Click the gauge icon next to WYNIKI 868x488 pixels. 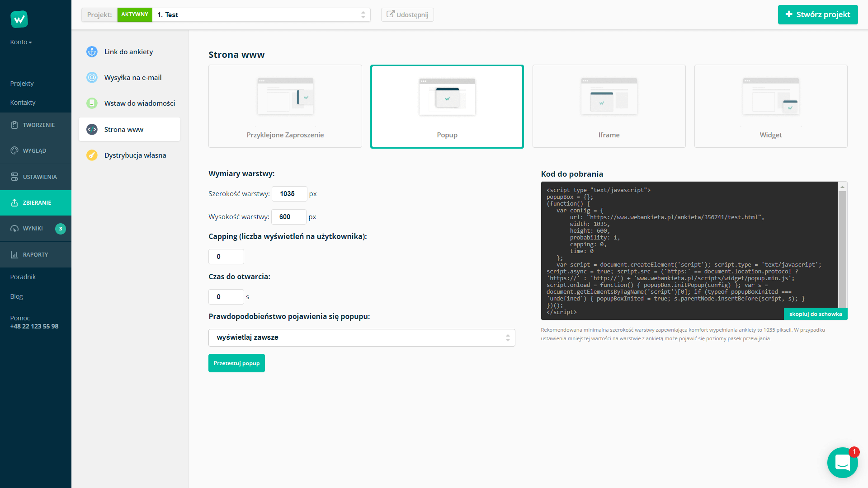14,229
